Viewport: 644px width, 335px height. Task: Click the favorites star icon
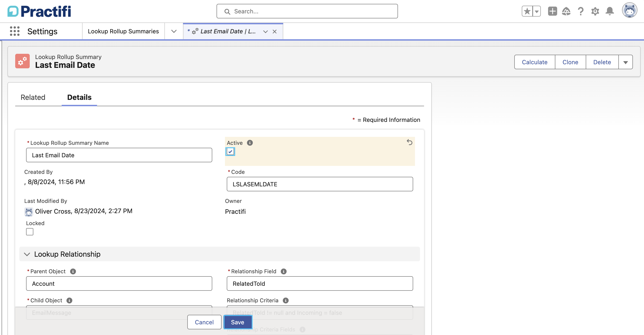(527, 11)
